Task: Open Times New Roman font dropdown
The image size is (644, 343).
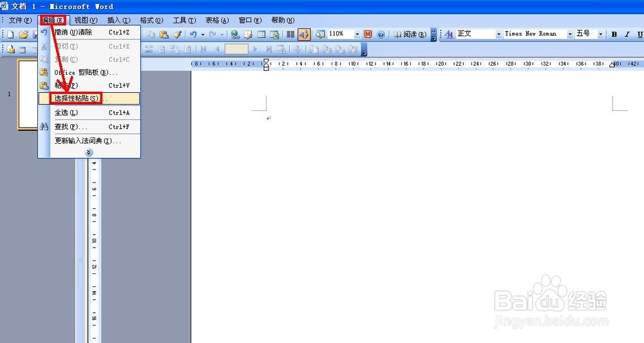Action: click(x=570, y=35)
